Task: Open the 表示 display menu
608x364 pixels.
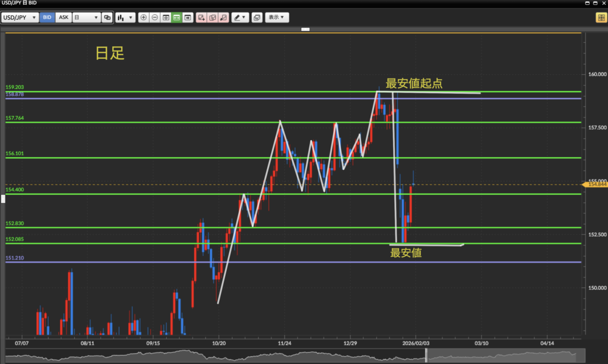Action: [x=277, y=18]
